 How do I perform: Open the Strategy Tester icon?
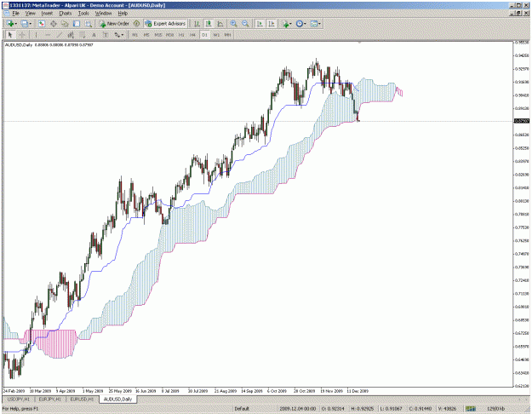(x=89, y=24)
